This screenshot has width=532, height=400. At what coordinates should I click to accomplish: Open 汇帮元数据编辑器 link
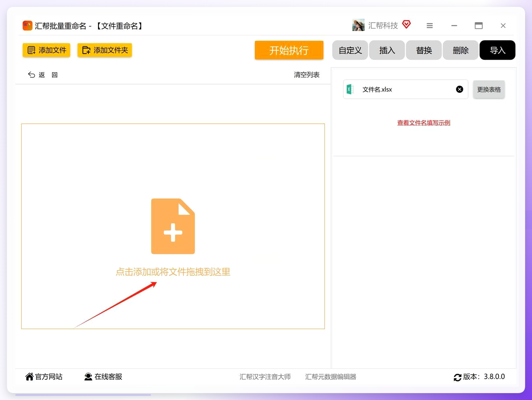pos(331,377)
